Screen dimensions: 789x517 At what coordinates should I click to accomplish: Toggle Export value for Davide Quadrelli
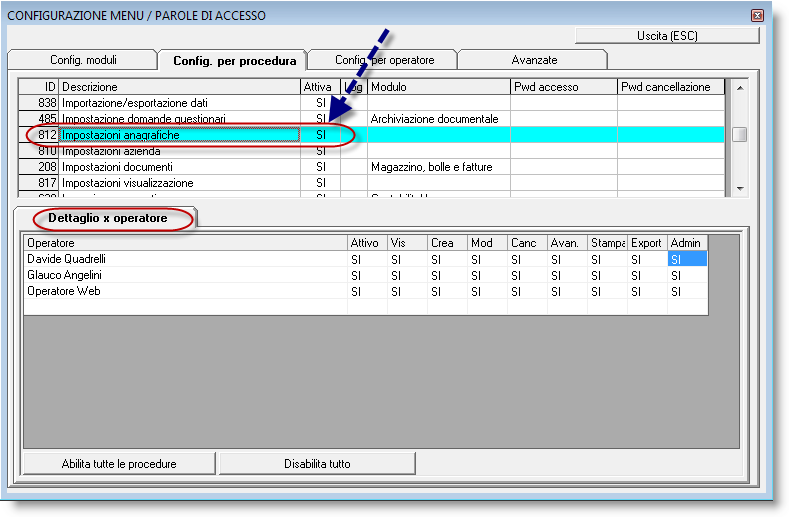click(x=648, y=259)
